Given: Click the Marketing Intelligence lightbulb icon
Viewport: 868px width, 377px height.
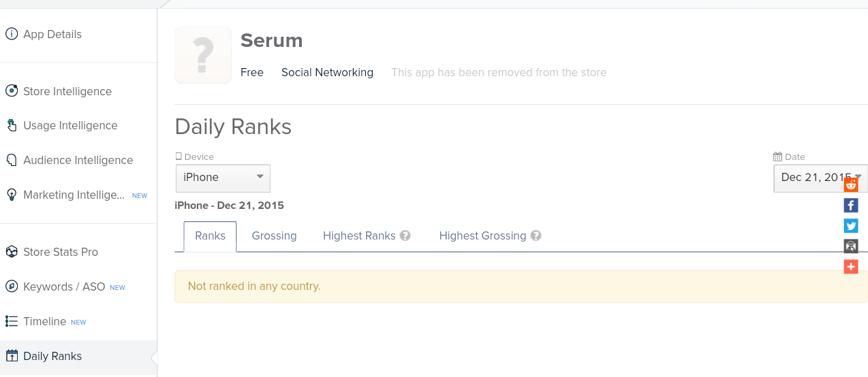Looking at the screenshot, I should [12, 195].
